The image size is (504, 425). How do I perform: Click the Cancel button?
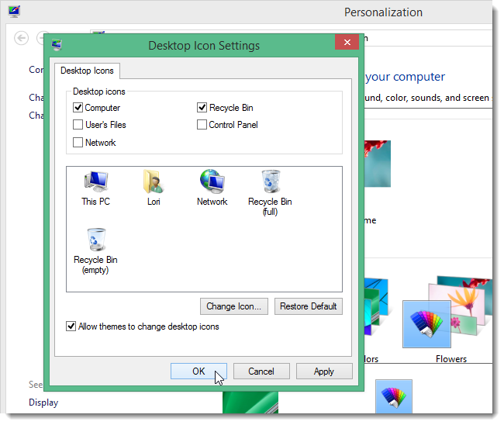click(261, 371)
